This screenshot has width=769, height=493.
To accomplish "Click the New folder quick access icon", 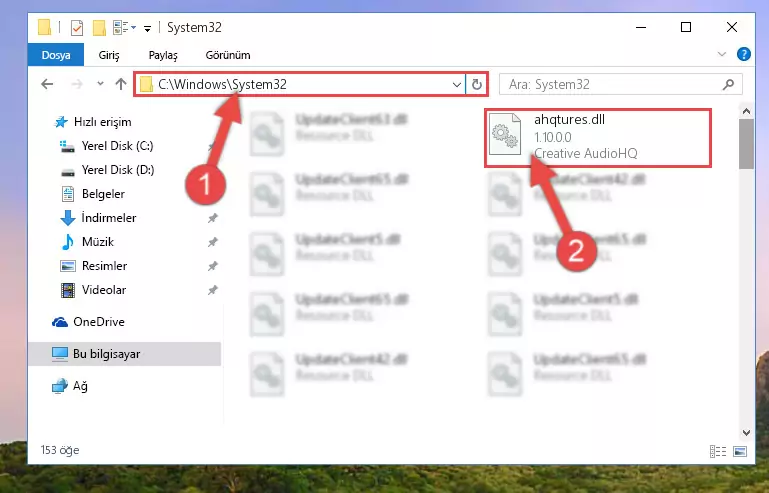I will pyautogui.click(x=100, y=27).
